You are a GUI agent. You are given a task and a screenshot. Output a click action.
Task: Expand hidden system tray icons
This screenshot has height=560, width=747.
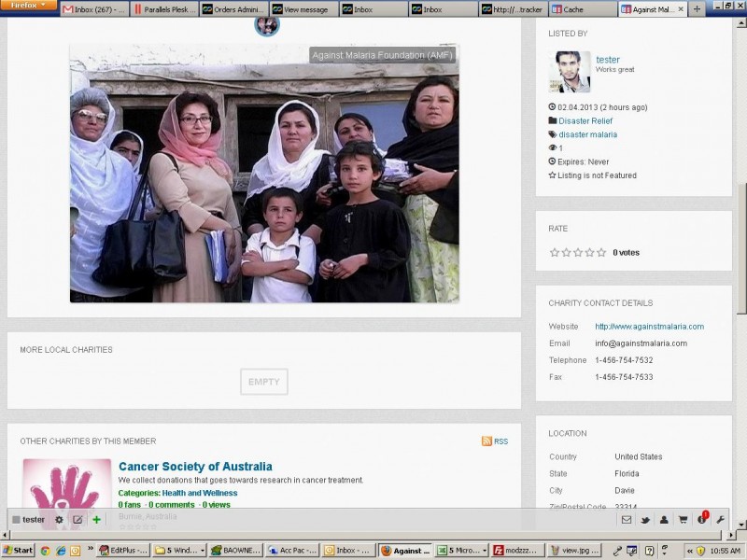click(689, 551)
